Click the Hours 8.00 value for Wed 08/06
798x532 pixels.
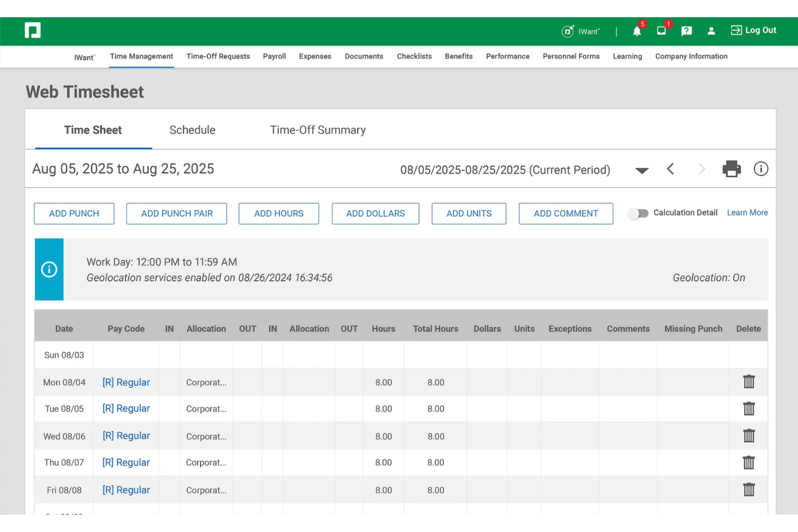click(384, 436)
